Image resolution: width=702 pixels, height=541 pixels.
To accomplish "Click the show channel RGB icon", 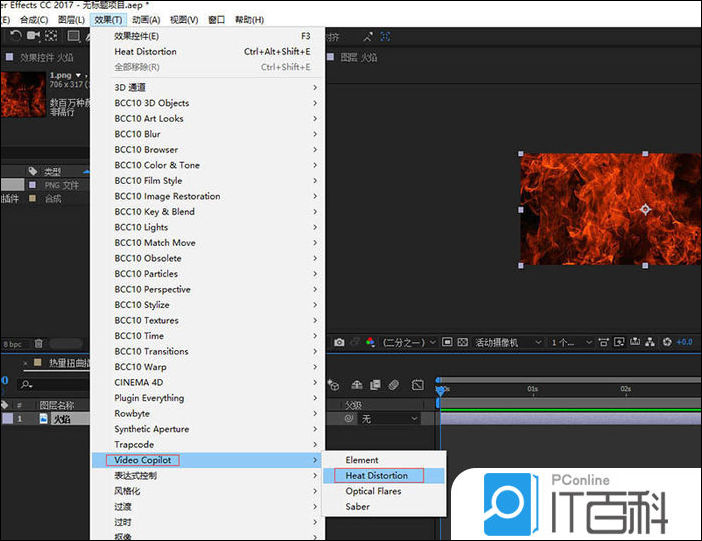I will point(370,342).
